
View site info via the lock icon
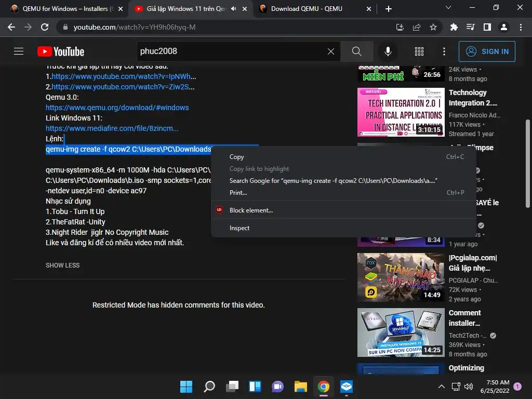[65, 27]
